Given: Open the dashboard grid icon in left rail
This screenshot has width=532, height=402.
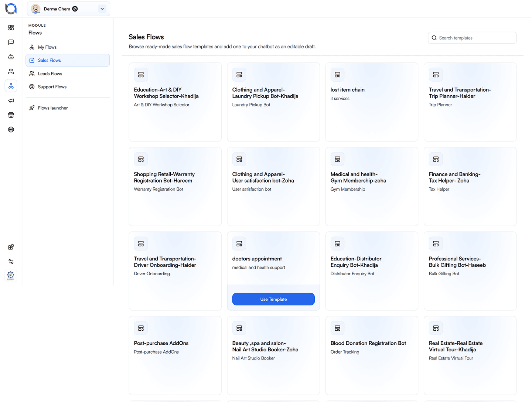Looking at the screenshot, I should 11,28.
